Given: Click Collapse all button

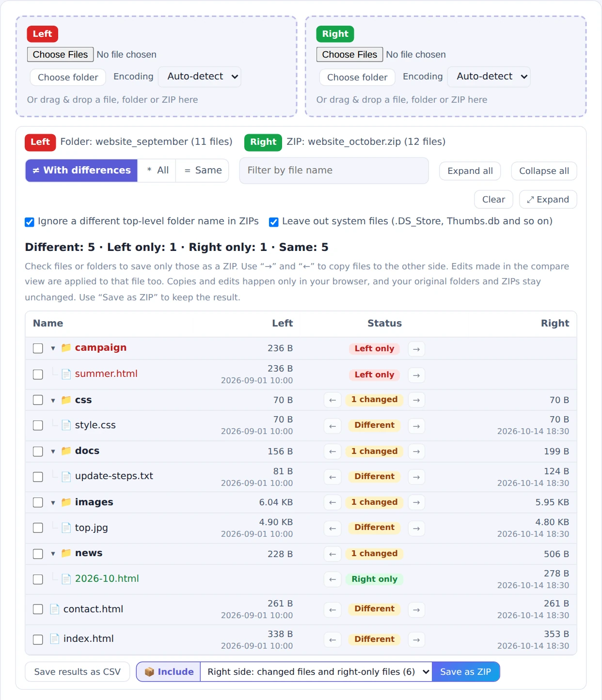Looking at the screenshot, I should (544, 171).
